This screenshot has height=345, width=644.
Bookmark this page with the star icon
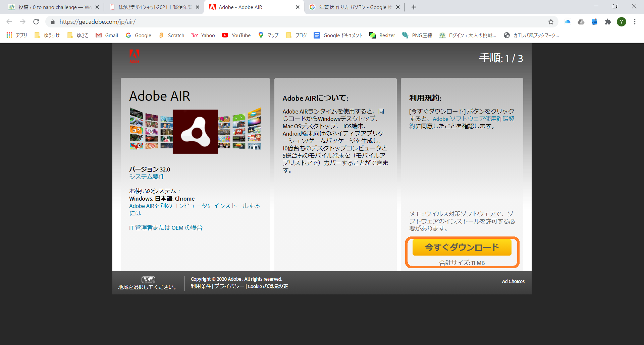click(x=551, y=22)
